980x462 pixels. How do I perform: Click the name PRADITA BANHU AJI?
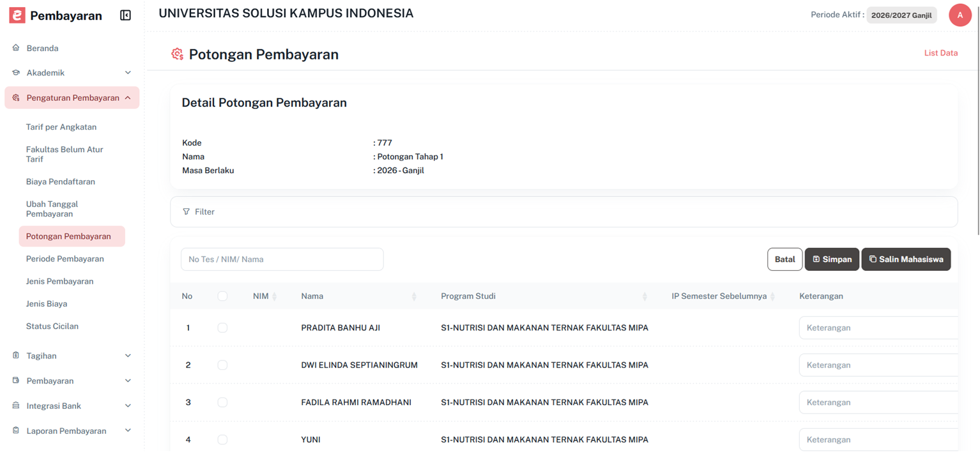tap(341, 328)
